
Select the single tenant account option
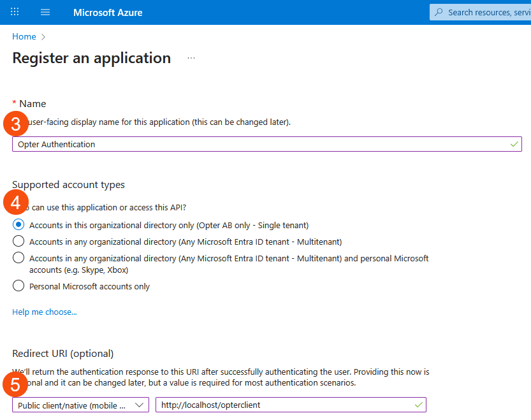18,225
